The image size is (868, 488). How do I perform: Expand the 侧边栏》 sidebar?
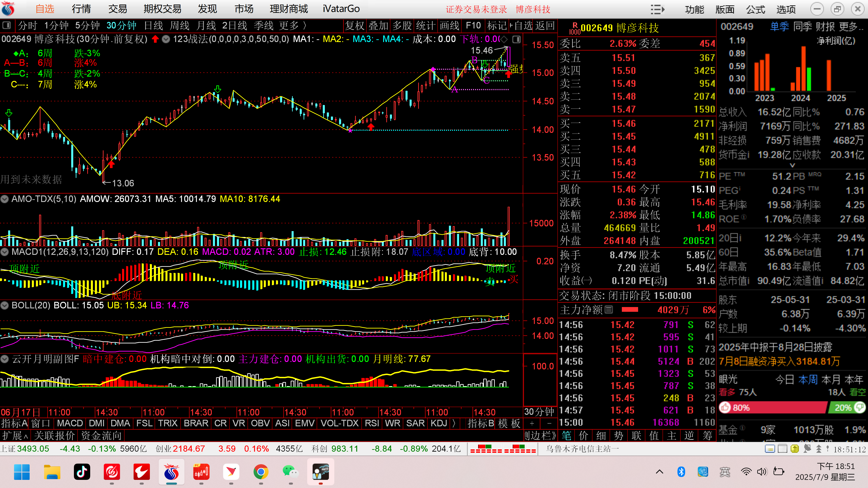(540, 436)
